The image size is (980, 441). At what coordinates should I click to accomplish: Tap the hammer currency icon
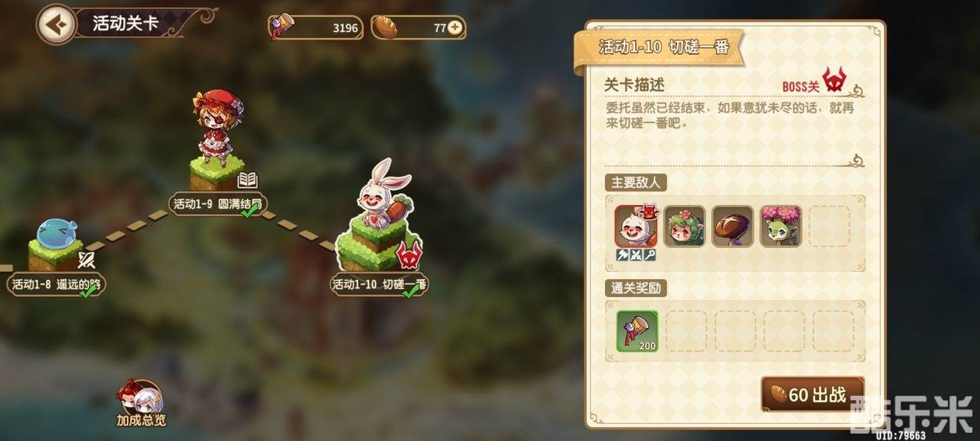click(x=281, y=27)
